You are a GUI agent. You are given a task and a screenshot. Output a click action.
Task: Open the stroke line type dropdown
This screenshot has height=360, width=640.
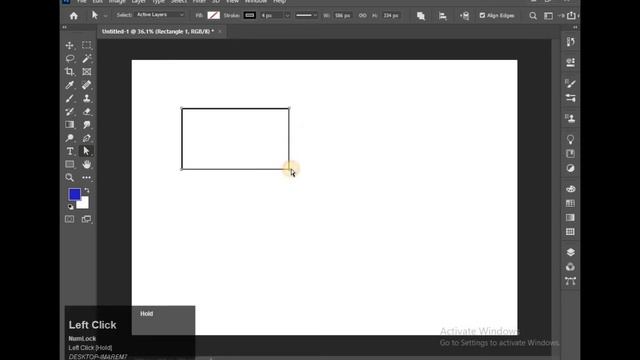(307, 16)
